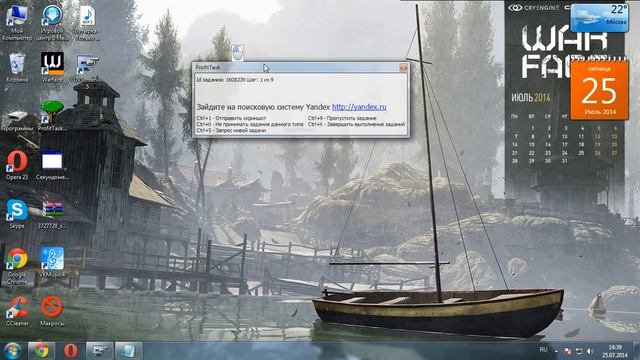Open the Windows Start menu

pos(12,351)
